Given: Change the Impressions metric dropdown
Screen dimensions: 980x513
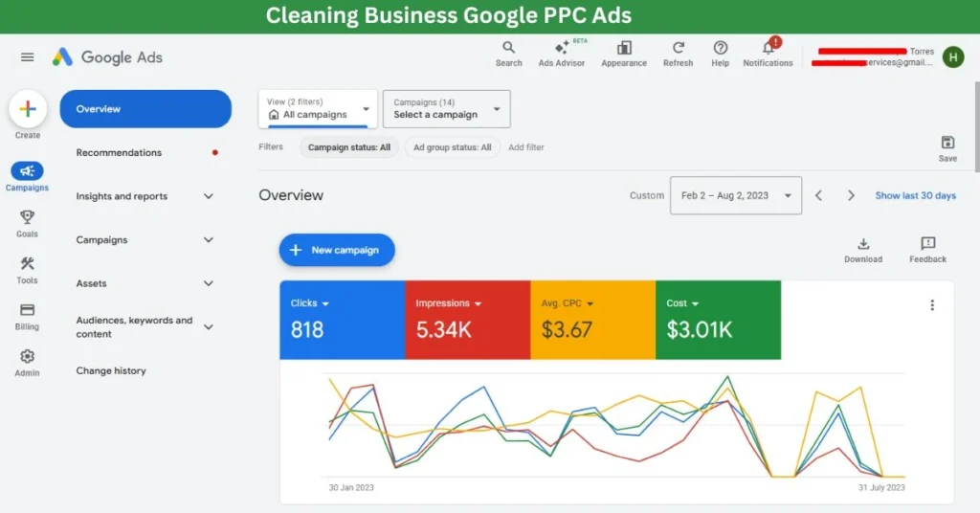Looking at the screenshot, I should tap(449, 303).
